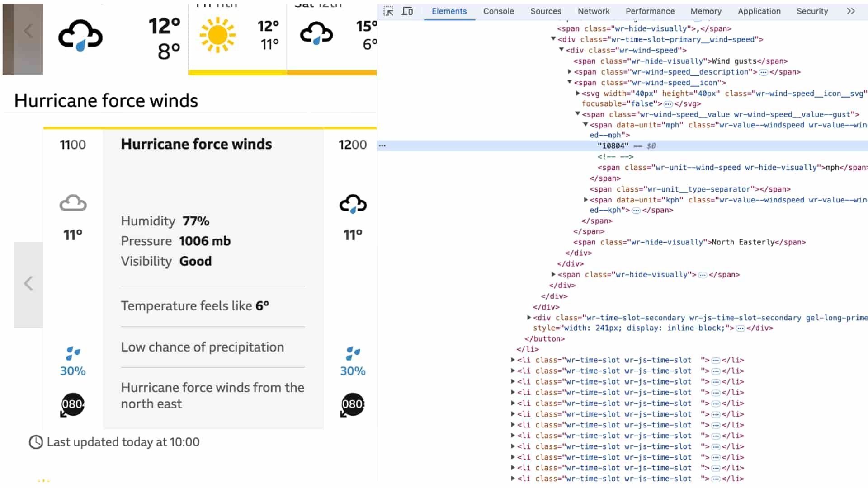Click Saturday's rain cloud weather icon
The height and width of the screenshot is (488, 868).
317,33
